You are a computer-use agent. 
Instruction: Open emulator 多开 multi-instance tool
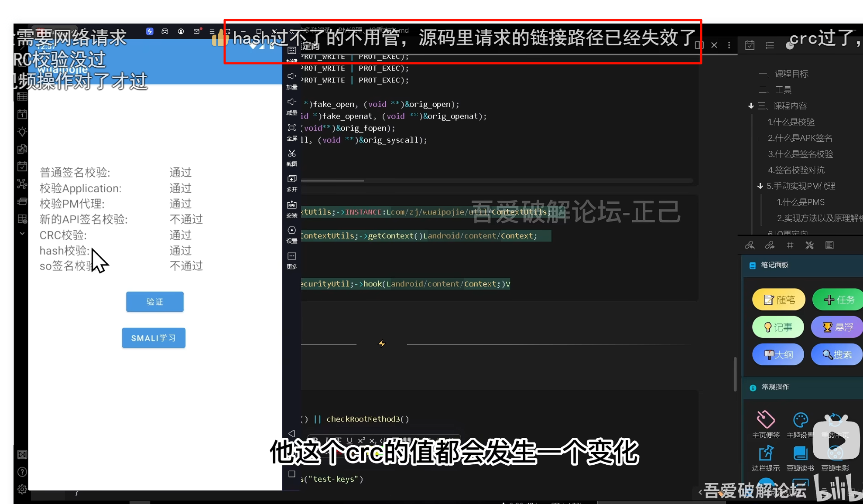[x=292, y=184]
